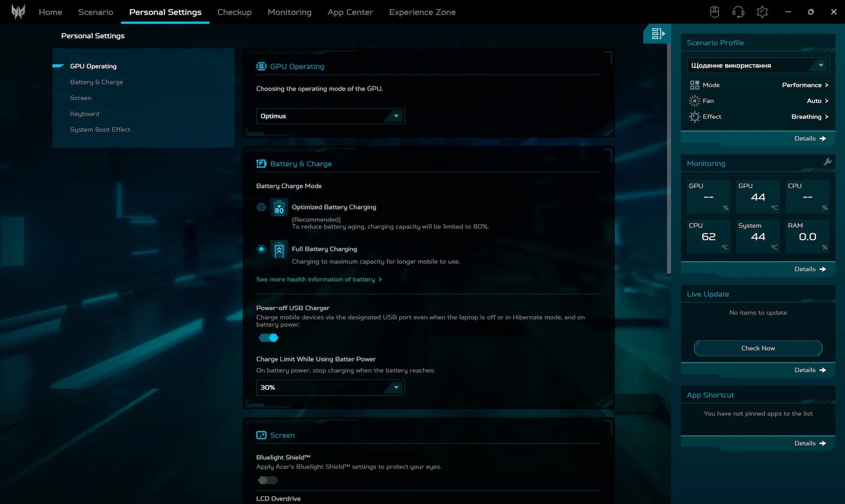Click Monitoring Details arrow icon
Screen dimensions: 845x504
point(823,269)
